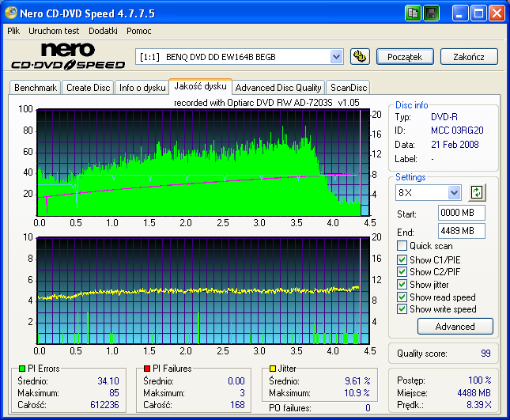Click inside the jitter lower graph
The height and width of the screenshot is (420, 510).
click(x=203, y=290)
